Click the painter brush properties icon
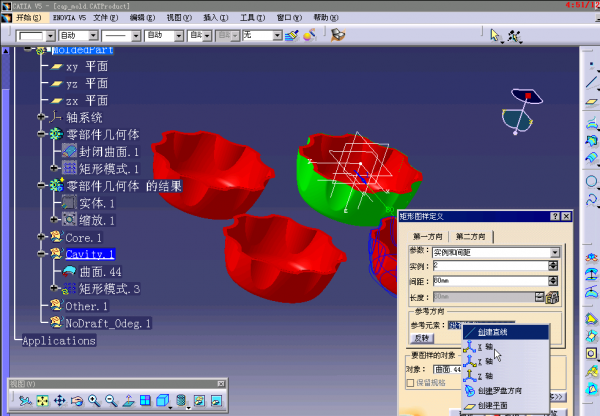The height and width of the screenshot is (416, 600). 292,35
